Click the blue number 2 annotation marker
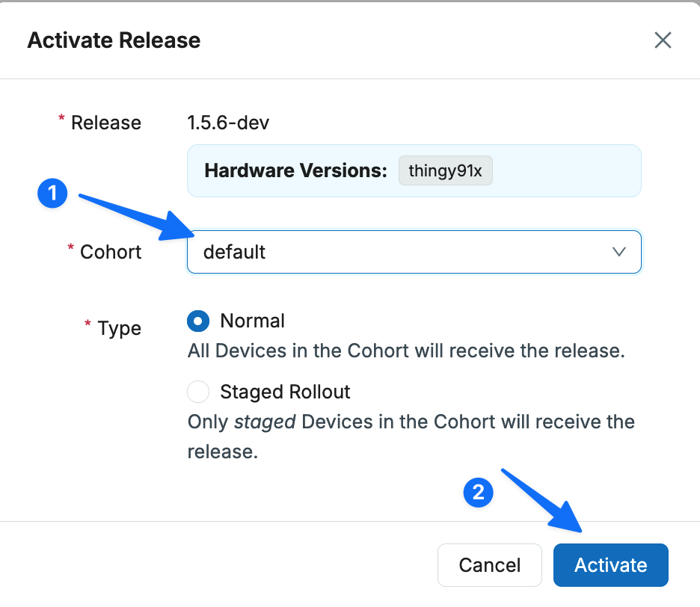Screen dimensions: 700x607 (478, 493)
